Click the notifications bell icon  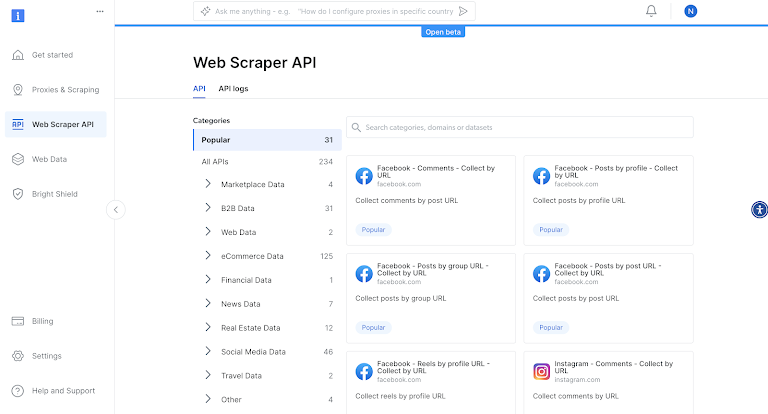(651, 11)
